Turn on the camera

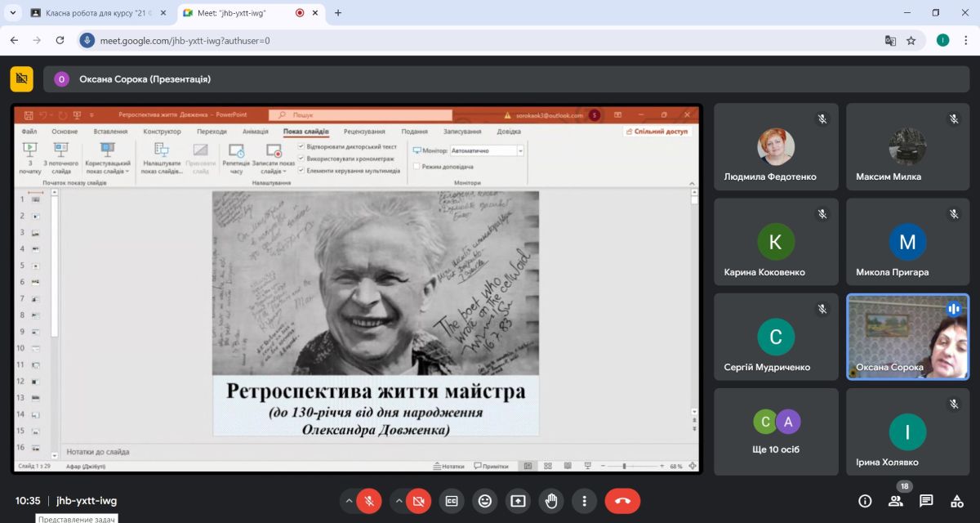(x=418, y=501)
